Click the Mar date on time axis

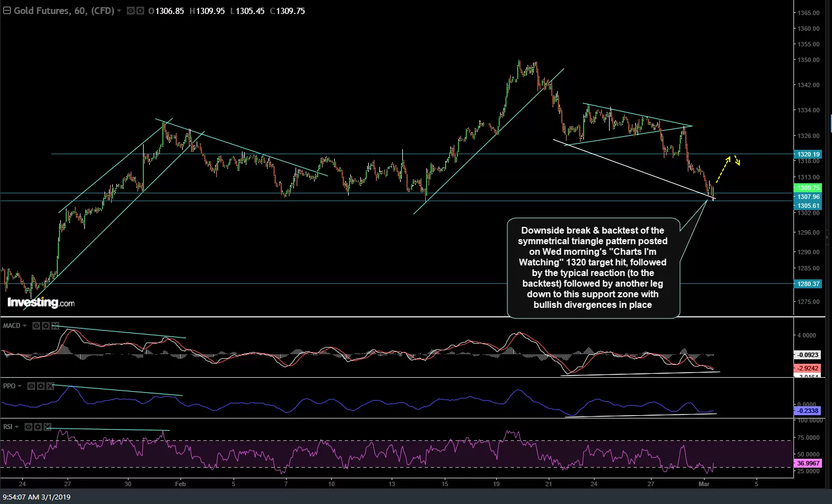pyautogui.click(x=704, y=484)
